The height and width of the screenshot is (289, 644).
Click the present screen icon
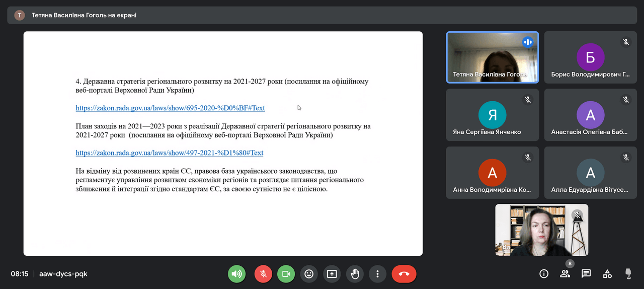coord(332,274)
